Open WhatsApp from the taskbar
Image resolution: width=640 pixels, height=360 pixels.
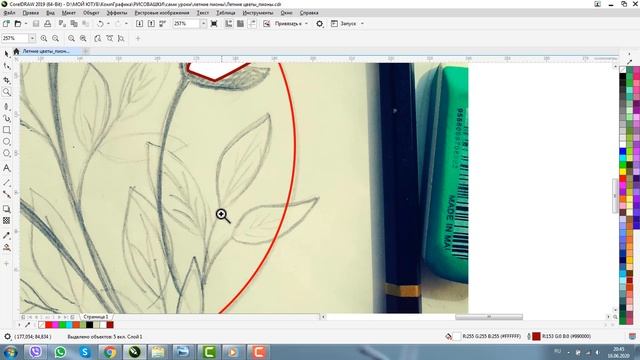[60, 352]
